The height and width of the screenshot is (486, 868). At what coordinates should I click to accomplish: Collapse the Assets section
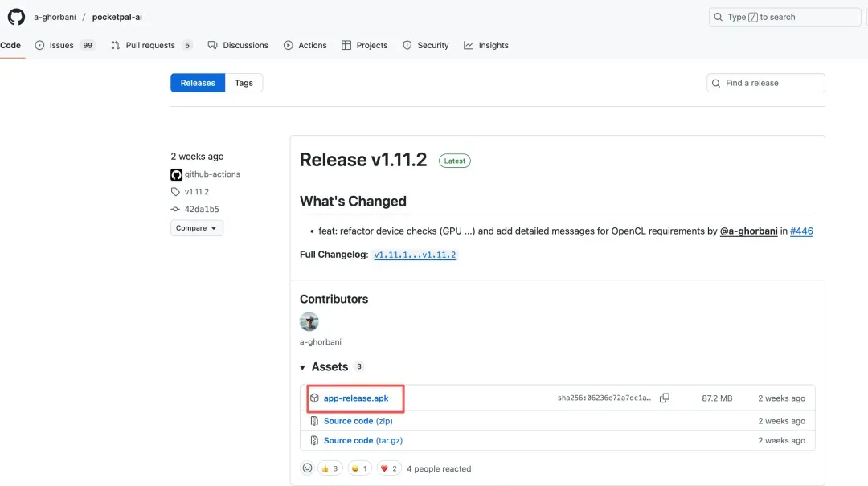pyautogui.click(x=303, y=367)
